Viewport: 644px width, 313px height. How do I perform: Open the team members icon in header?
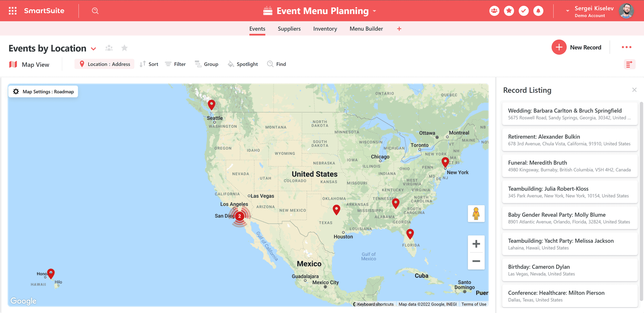pos(494,11)
